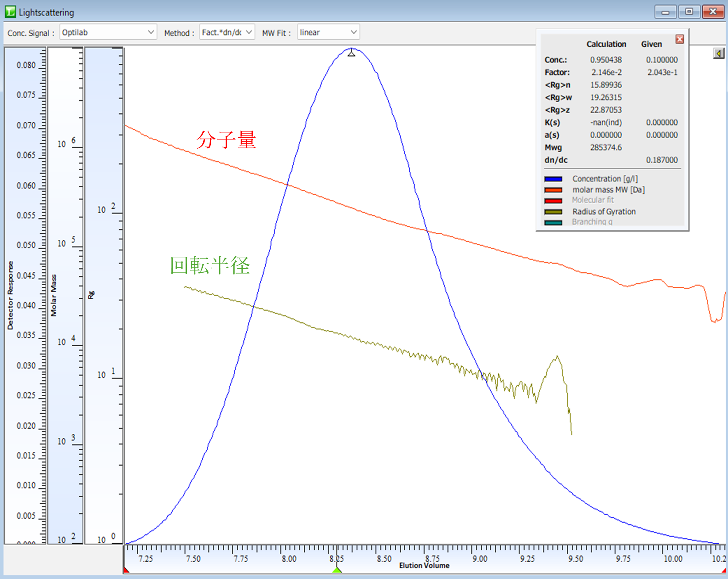Image resolution: width=728 pixels, height=579 pixels.
Task: Toggle the Radius of Gyration legend entry
Action: coord(604,212)
